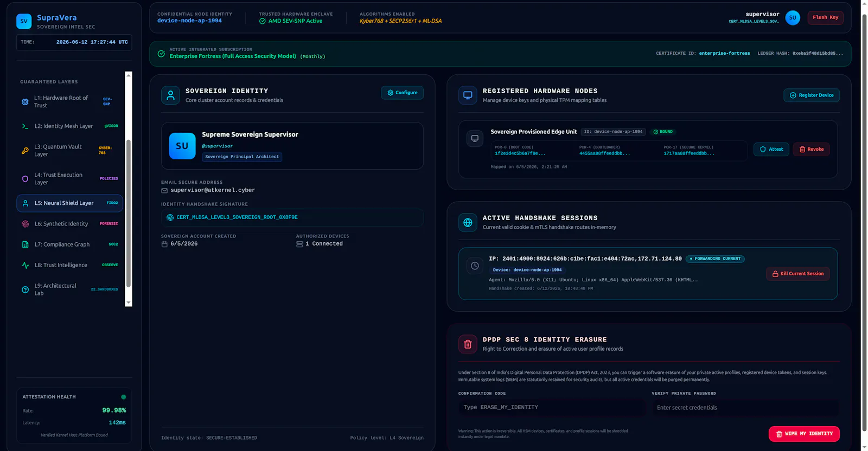Click the Sovereign Identity person icon
Image resolution: width=868 pixels, height=451 pixels.
(170, 95)
